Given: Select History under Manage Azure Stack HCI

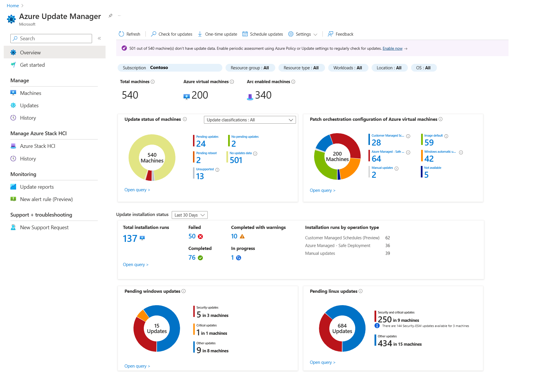Looking at the screenshot, I should coord(28,158).
